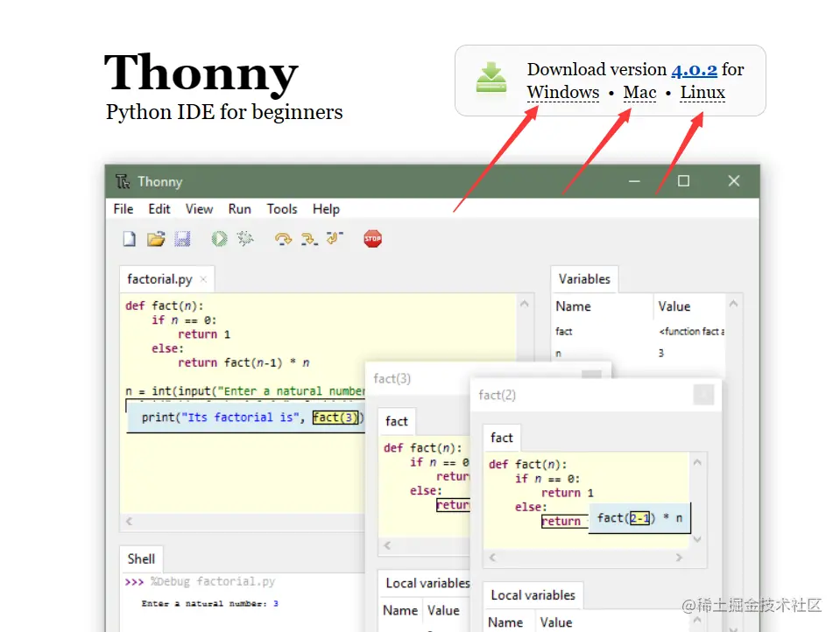Click the 'return fact(n-1) * n' line in editor
The image size is (840, 632).
click(x=244, y=362)
